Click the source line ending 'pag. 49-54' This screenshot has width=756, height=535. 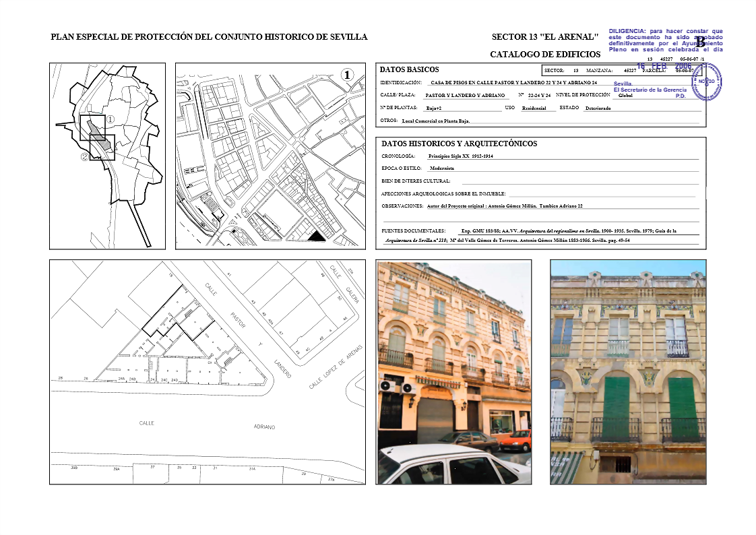pos(507,240)
